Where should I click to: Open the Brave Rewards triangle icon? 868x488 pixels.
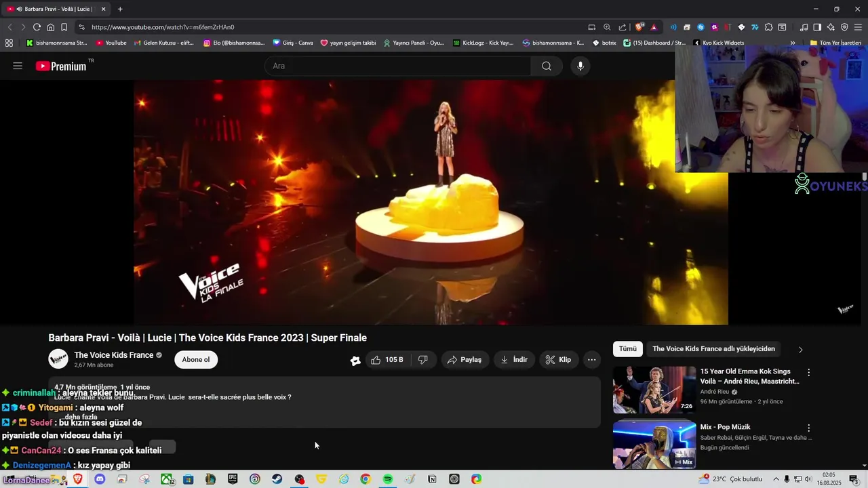click(654, 27)
